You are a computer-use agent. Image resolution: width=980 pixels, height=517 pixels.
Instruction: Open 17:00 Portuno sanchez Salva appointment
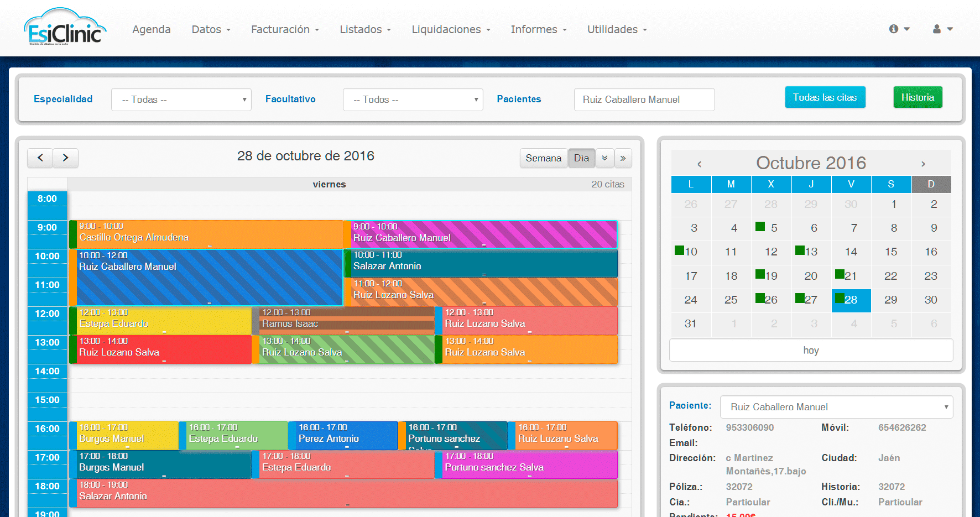point(527,464)
